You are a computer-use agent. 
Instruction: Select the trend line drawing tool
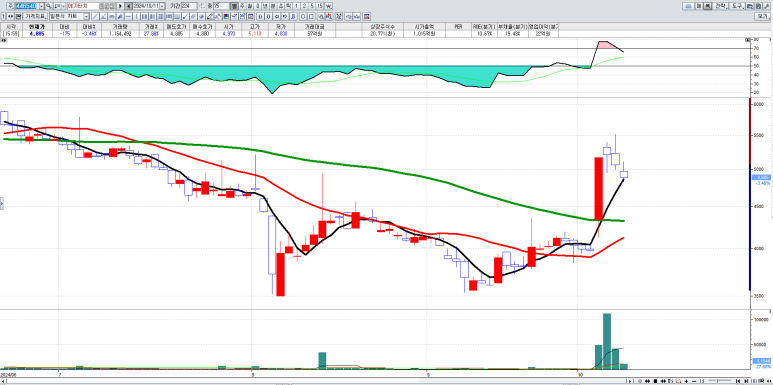pos(95,16)
